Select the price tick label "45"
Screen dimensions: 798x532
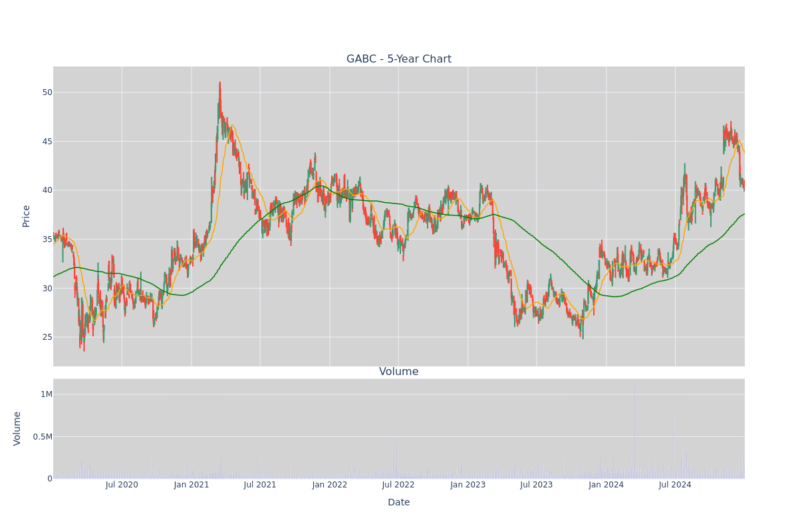pyautogui.click(x=47, y=142)
